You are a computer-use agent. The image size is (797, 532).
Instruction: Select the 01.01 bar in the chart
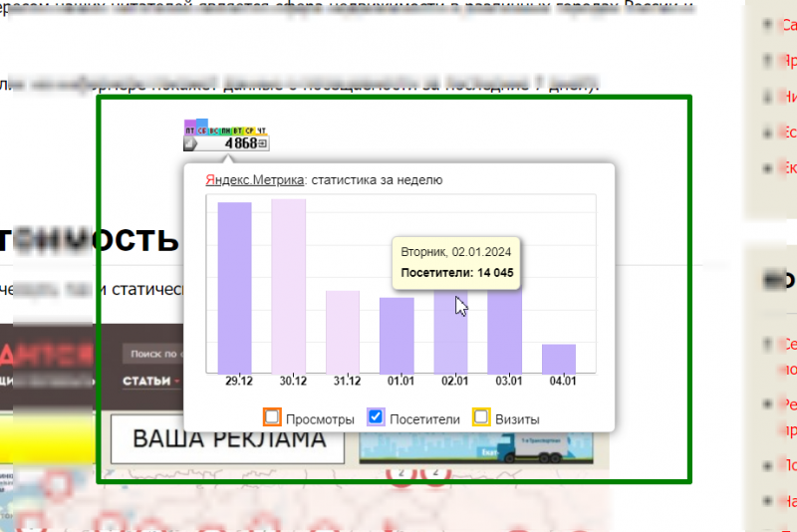(397, 336)
